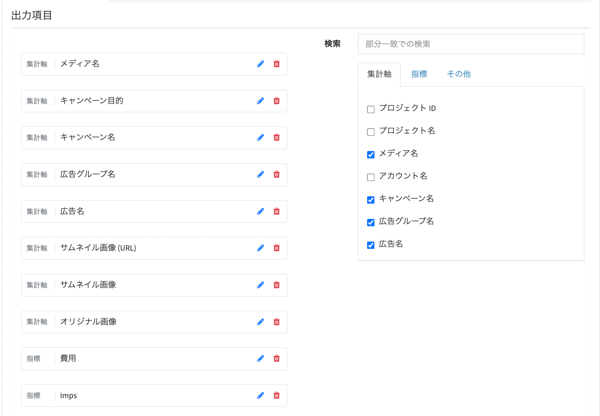The height and width of the screenshot is (416, 600).
Task: Tick the アカウント名 checkbox
Action: coord(370,177)
